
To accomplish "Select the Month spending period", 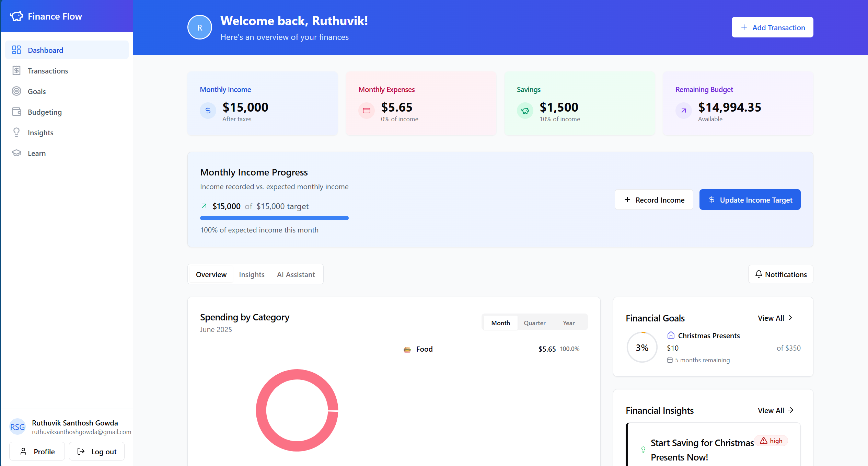I will [x=500, y=323].
